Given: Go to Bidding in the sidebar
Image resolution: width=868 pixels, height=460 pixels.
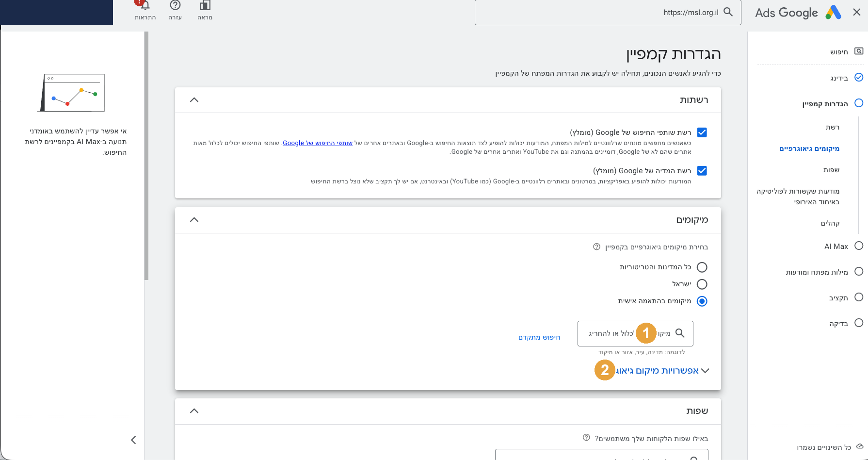Looking at the screenshot, I should tap(839, 78).
